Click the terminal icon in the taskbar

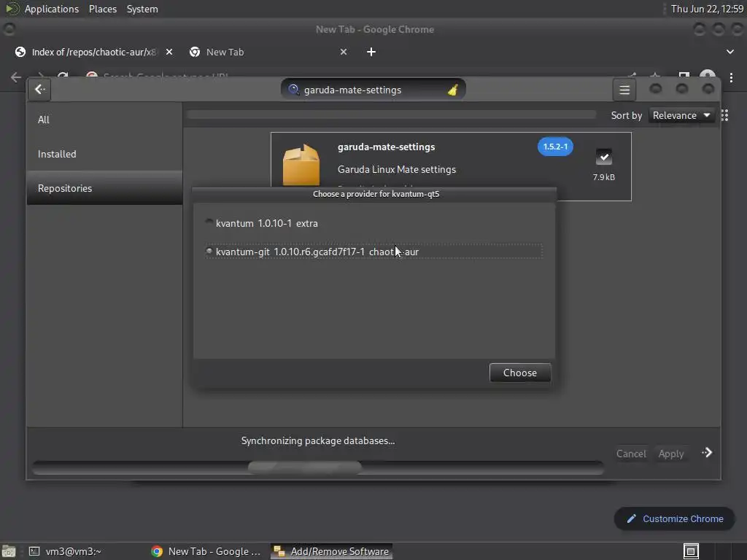[34, 551]
